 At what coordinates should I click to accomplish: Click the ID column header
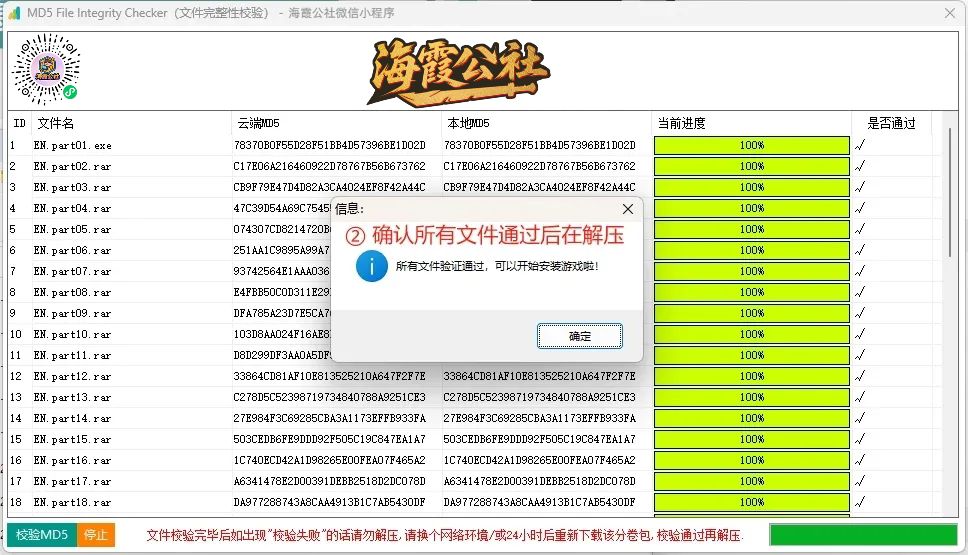20,123
